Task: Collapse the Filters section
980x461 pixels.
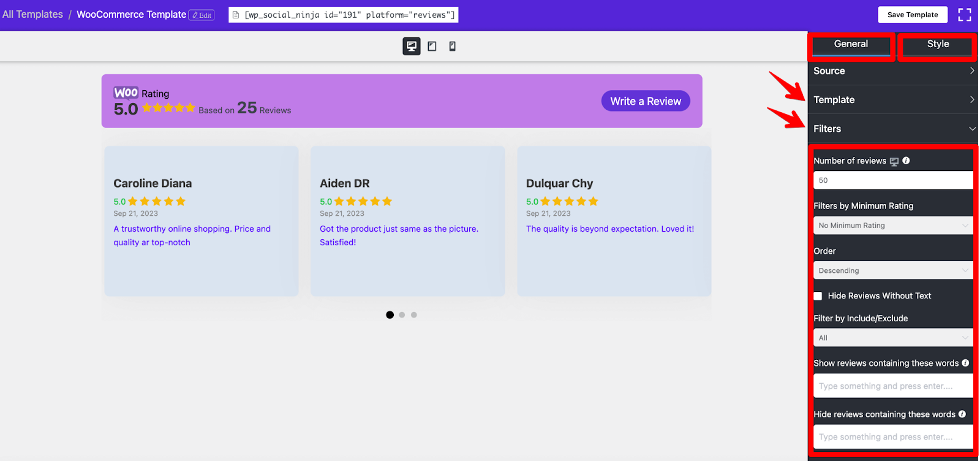Action: tap(893, 129)
